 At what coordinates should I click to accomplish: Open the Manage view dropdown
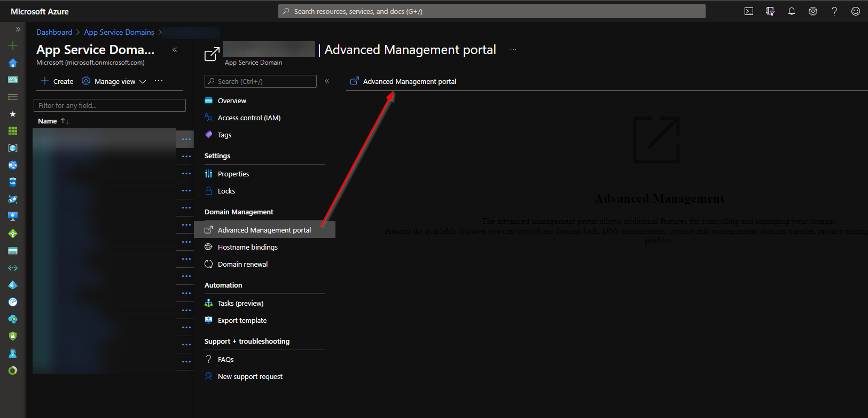(114, 81)
